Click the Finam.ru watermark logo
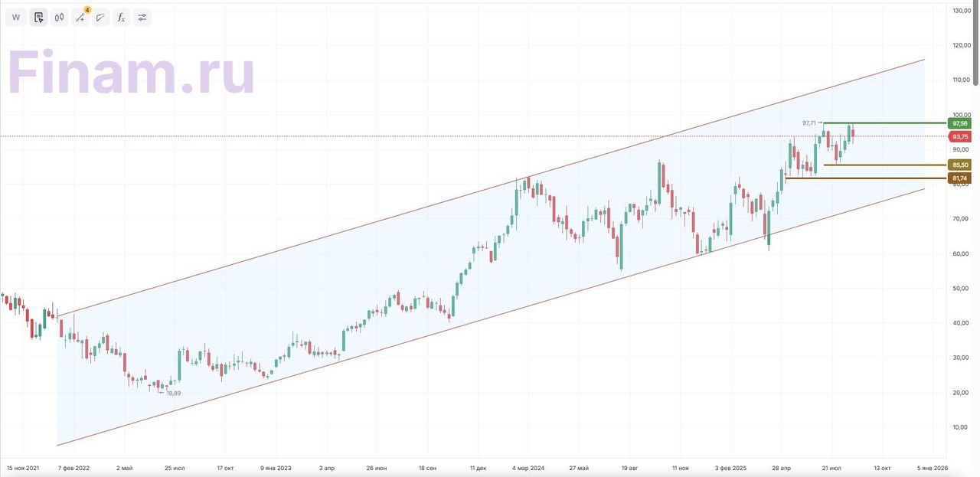980x477 pixels. coord(131,73)
